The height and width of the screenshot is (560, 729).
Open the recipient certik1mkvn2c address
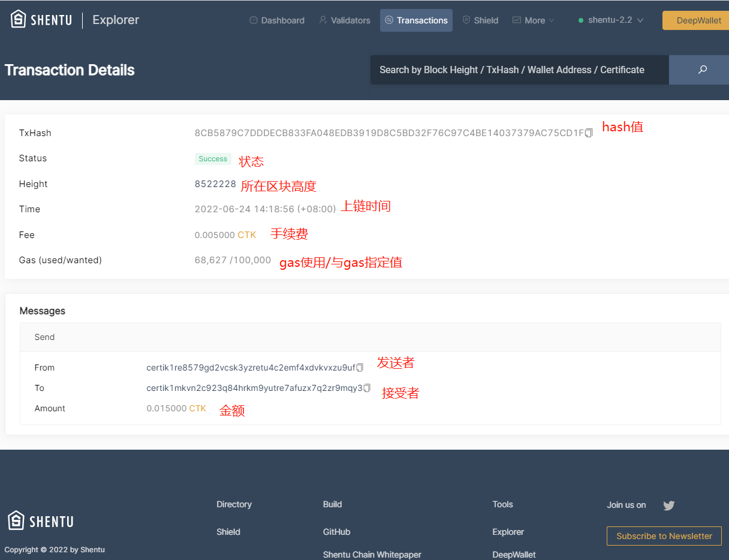pyautogui.click(x=254, y=388)
